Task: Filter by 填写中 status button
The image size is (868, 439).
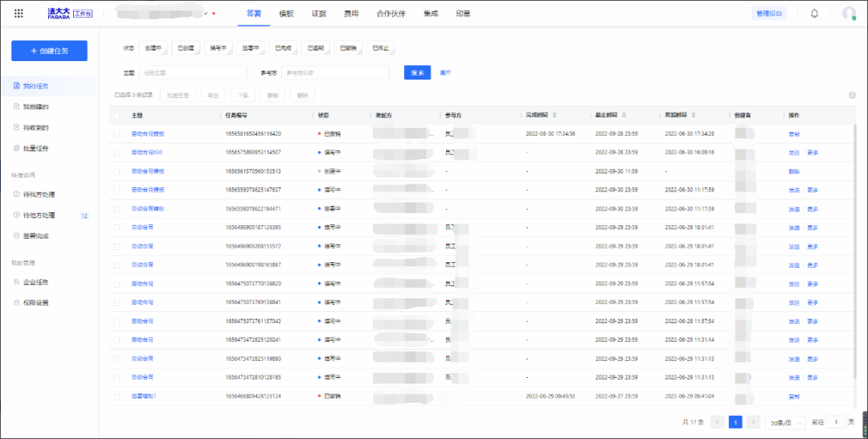Action: tap(218, 48)
